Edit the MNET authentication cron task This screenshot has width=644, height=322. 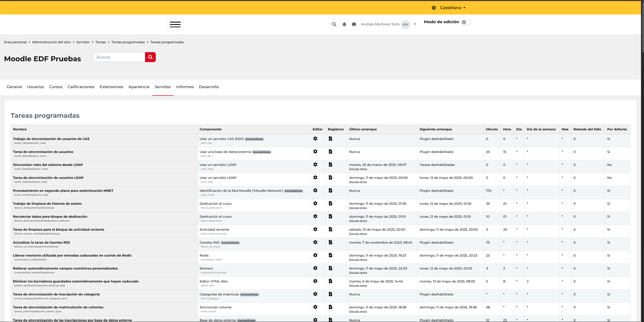315,190
